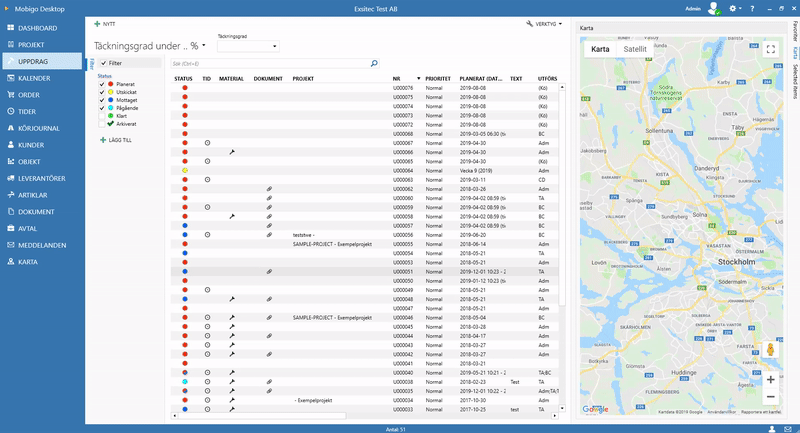The width and height of the screenshot is (800, 433).
Task: Click the Uppdrag wrench icon
Action: click(11, 61)
